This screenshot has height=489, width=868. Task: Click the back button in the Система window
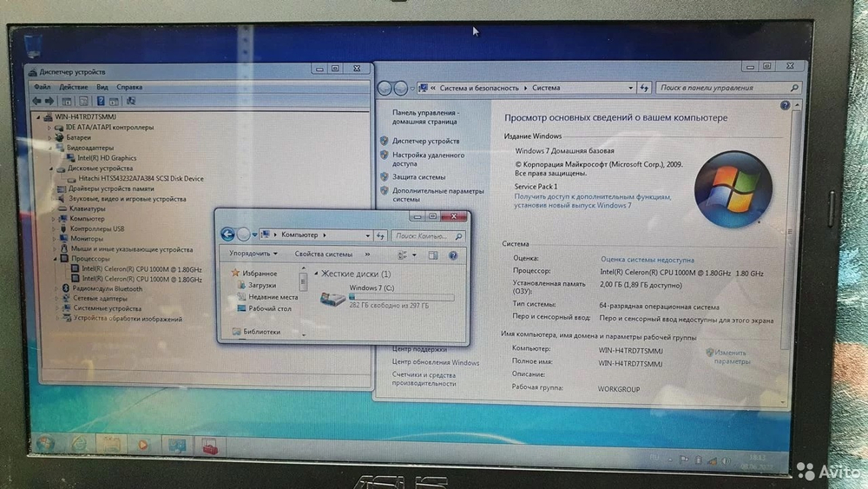pyautogui.click(x=385, y=88)
